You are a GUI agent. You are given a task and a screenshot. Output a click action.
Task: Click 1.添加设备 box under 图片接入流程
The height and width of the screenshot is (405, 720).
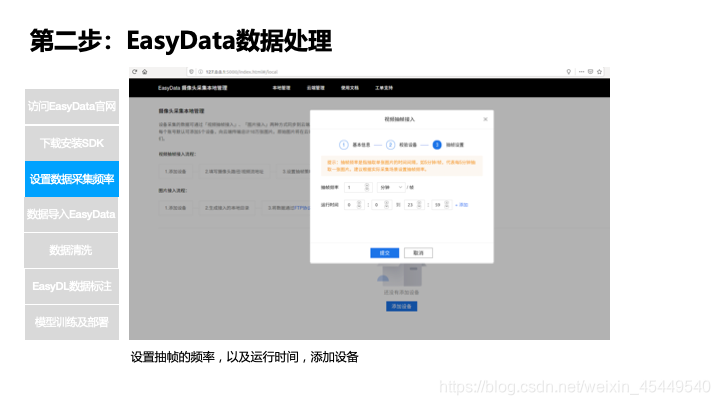point(175,208)
